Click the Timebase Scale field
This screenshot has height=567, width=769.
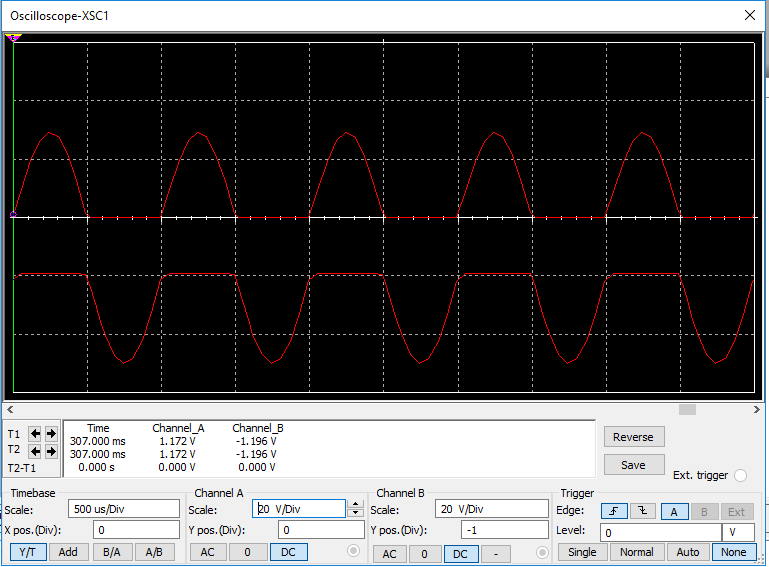pyautogui.click(x=123, y=509)
